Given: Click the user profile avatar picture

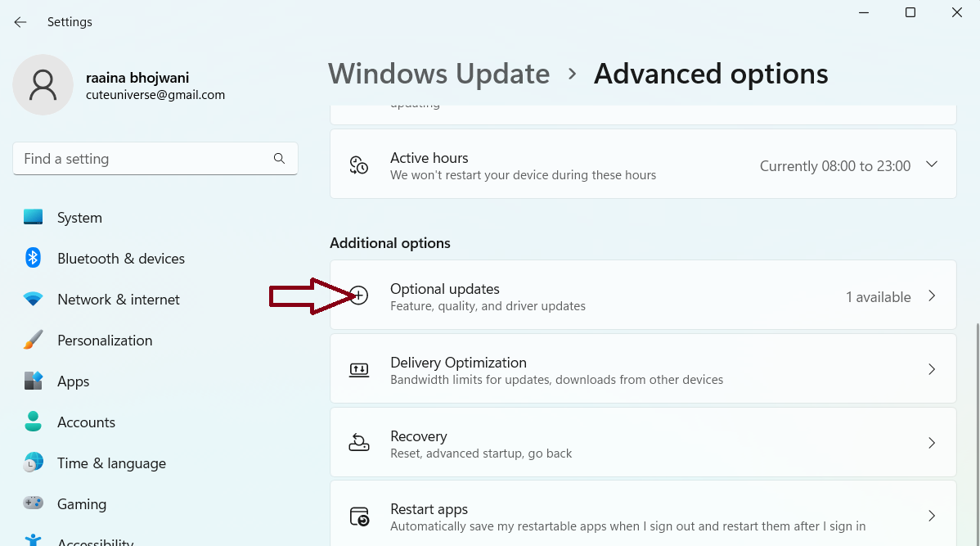Looking at the screenshot, I should (43, 84).
